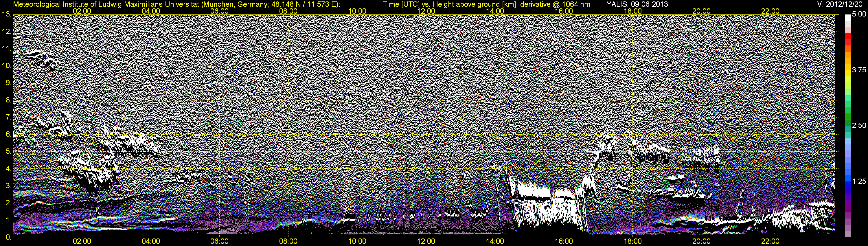Click the 5.00 colorbar value
The width and height of the screenshot is (868, 246).
[x=859, y=14]
